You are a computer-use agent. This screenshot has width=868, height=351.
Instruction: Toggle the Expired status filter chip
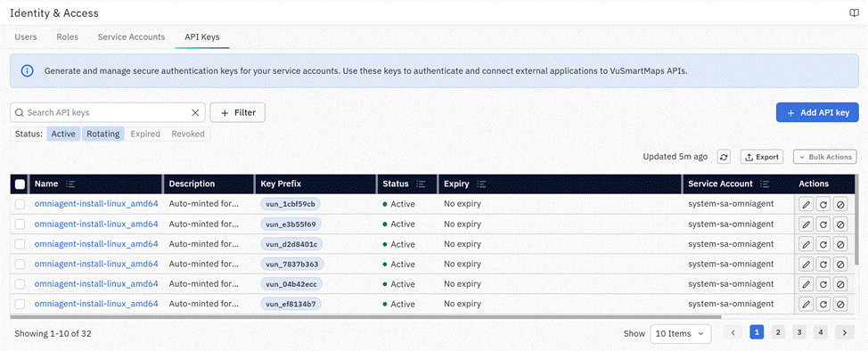(x=145, y=134)
